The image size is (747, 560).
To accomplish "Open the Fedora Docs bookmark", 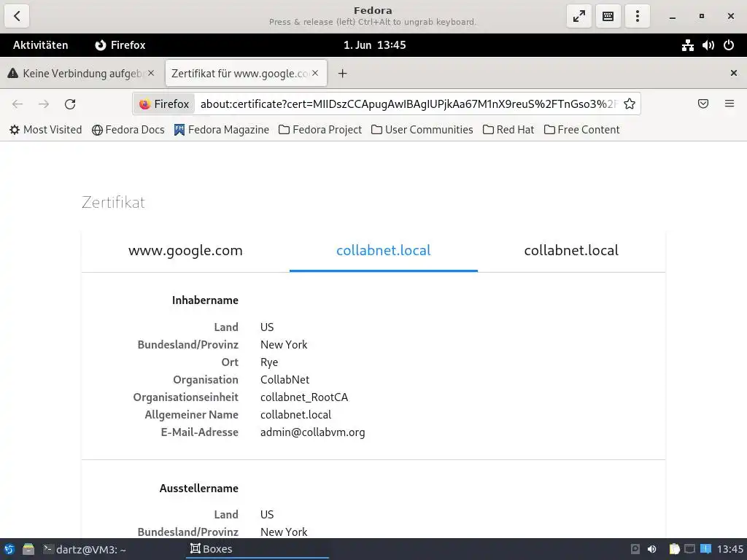I will (x=128, y=130).
